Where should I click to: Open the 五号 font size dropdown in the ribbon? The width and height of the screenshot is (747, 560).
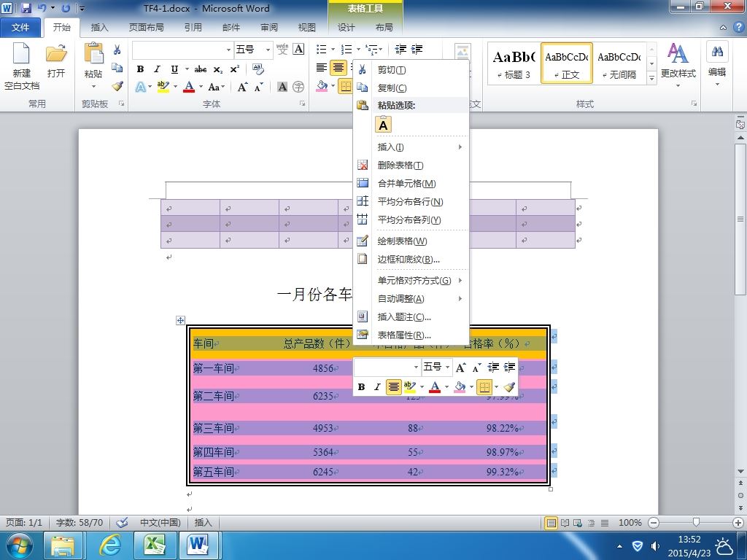pyautogui.click(x=268, y=49)
